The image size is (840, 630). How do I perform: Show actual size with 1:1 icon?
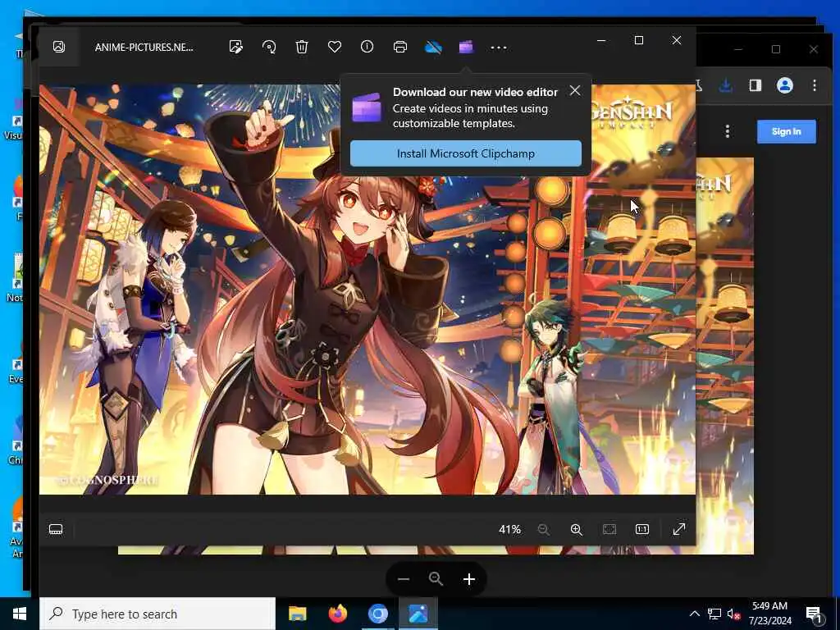point(641,529)
